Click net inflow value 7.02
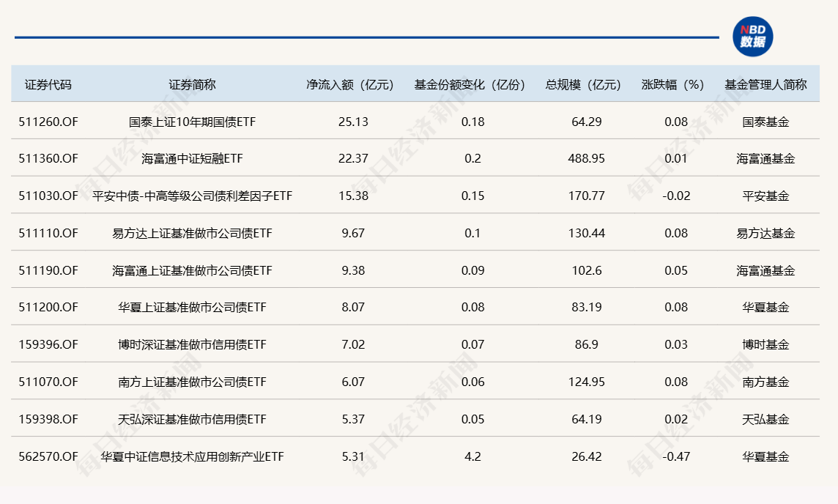Viewport: 838px width, 504px height. (353, 345)
